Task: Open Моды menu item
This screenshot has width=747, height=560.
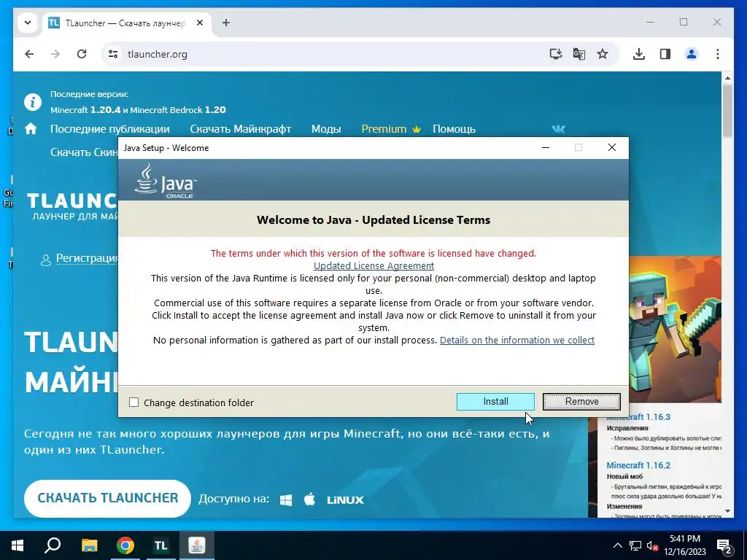Action: tap(326, 129)
